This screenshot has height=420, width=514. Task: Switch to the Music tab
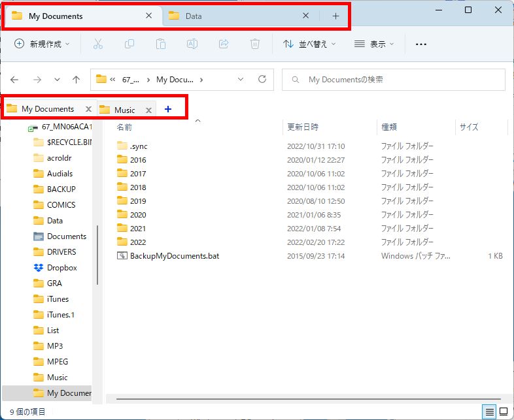pyautogui.click(x=126, y=110)
